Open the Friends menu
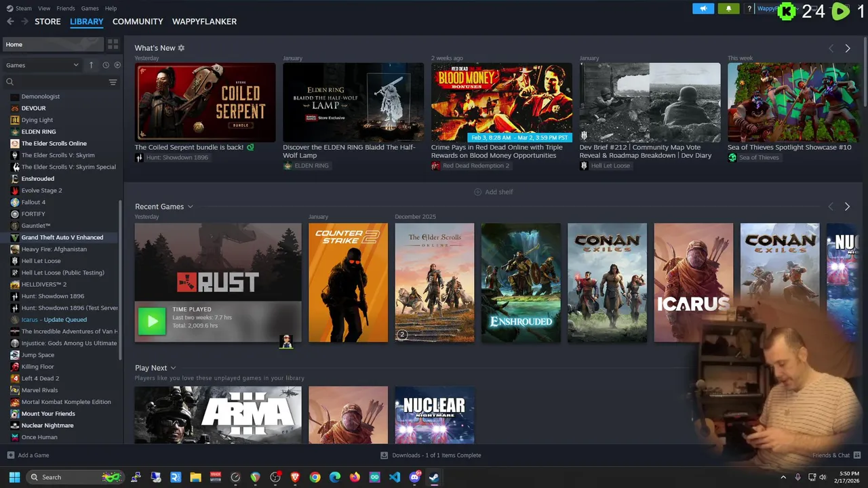 66,8
